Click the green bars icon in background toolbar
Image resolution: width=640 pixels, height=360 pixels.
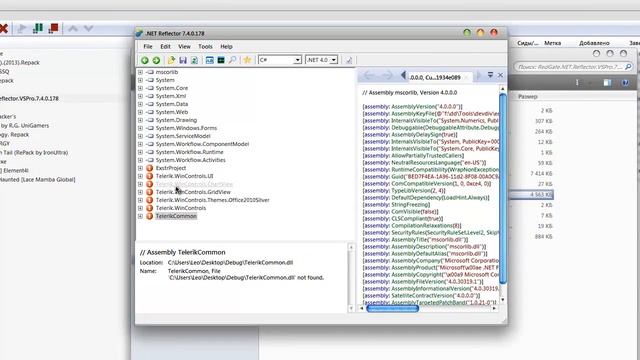[x=38, y=28]
